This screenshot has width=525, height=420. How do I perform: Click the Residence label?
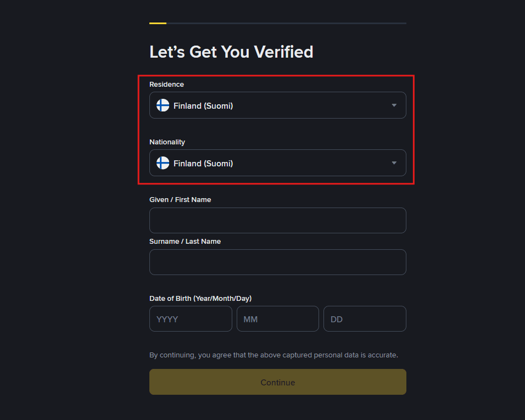point(166,85)
